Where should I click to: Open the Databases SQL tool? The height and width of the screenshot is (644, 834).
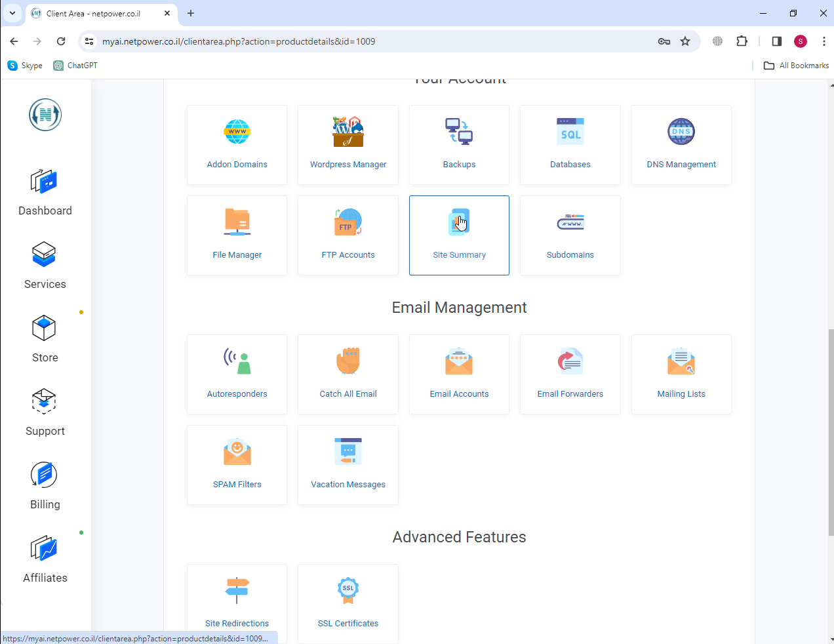click(570, 145)
